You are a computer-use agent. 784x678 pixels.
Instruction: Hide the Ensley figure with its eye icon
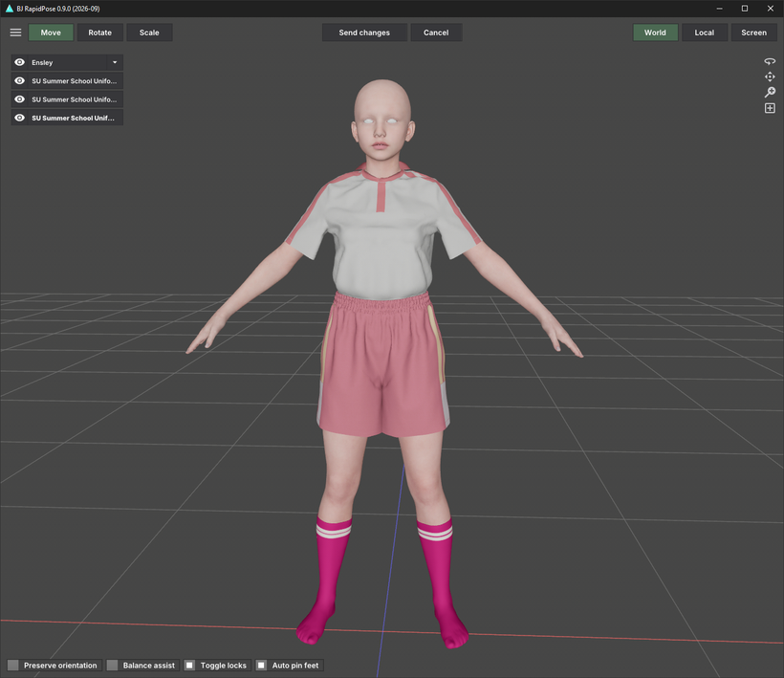tap(19, 62)
